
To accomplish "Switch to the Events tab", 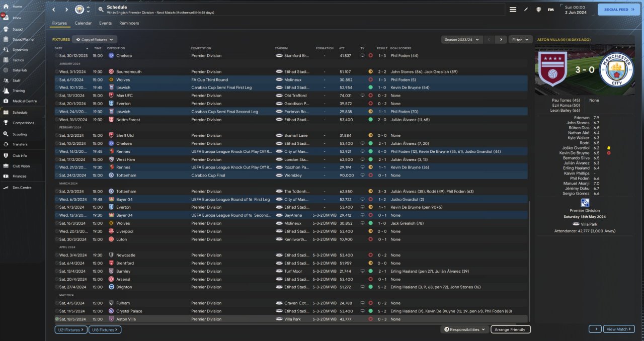I will [x=106, y=23].
